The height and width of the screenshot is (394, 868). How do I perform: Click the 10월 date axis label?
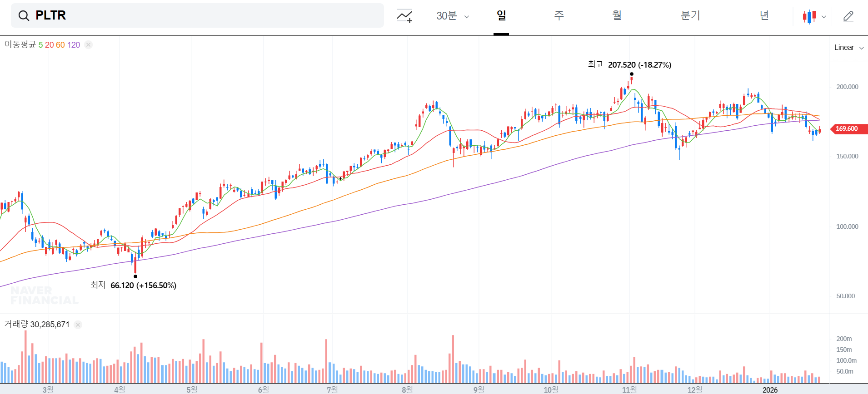coord(551,389)
